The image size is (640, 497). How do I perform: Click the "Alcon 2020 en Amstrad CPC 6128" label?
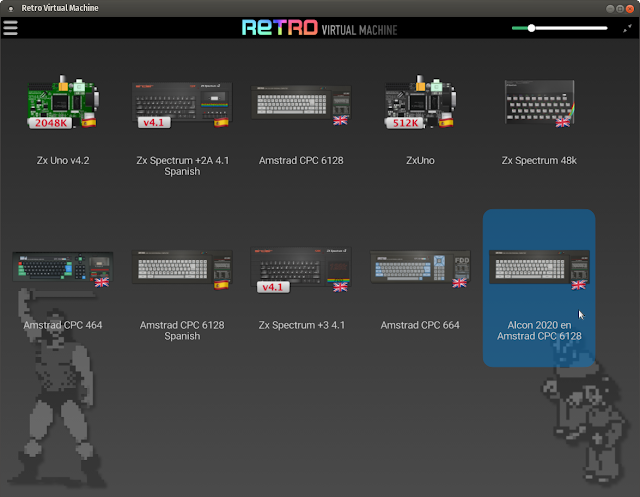click(539, 331)
